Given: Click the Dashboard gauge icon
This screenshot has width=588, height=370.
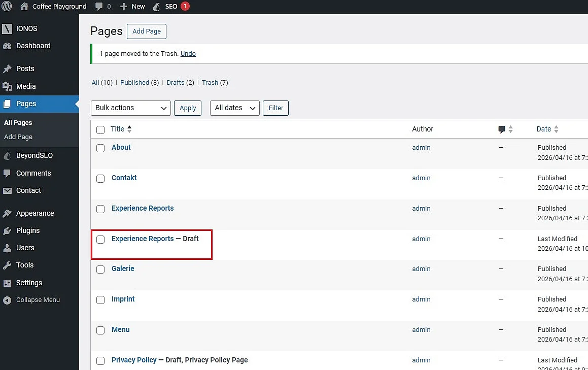Looking at the screenshot, I should [x=7, y=46].
